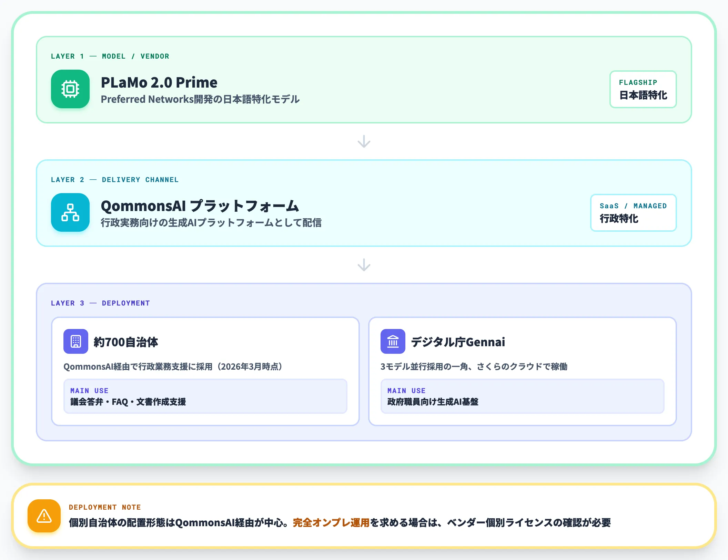
Task: Click the government bank icon beside デジタル庁Gennai
Action: 393,341
